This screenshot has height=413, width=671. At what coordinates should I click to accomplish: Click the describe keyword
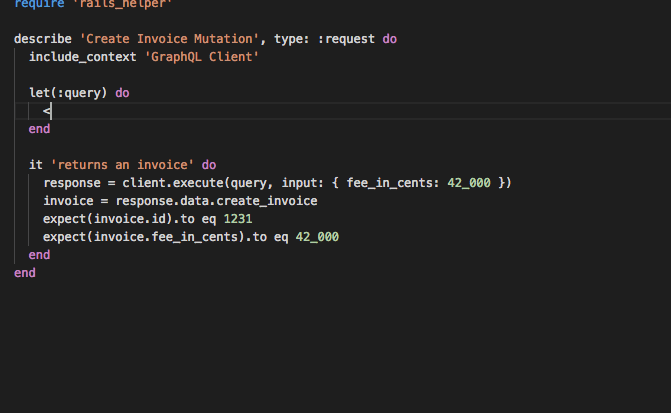[43, 39]
